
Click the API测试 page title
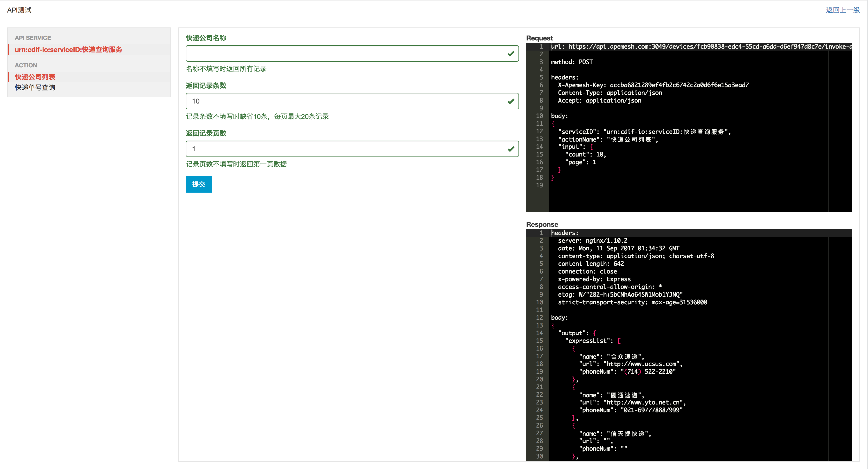[x=19, y=10]
